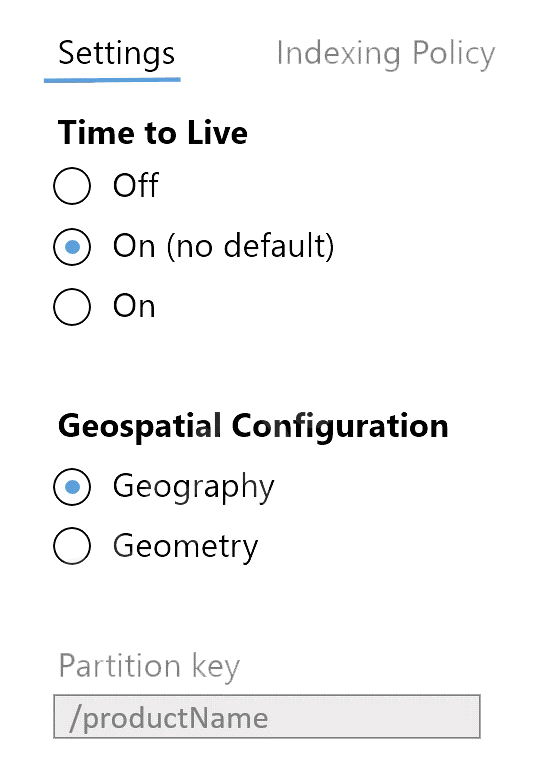This screenshot has height=768, width=557.
Task: Click blue dot inside On (no default)
Action: (73, 247)
